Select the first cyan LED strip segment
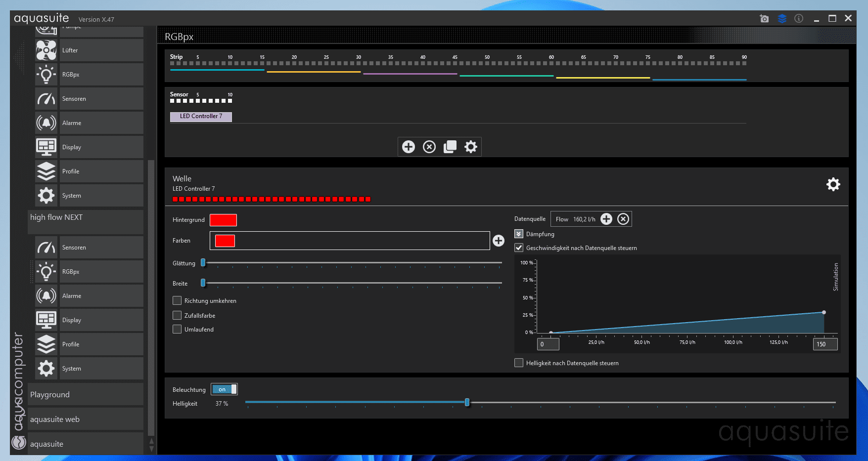Image resolution: width=868 pixels, height=461 pixels. click(x=217, y=70)
